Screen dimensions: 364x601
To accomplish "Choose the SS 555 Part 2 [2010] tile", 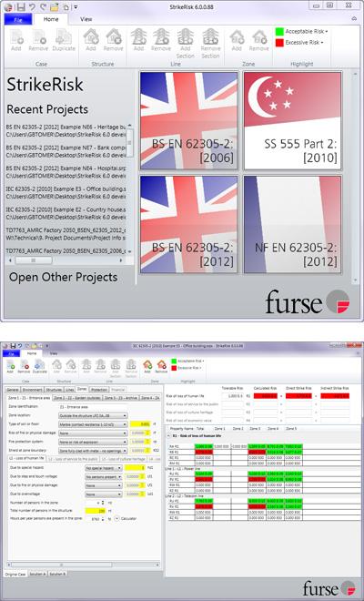I will point(292,121).
